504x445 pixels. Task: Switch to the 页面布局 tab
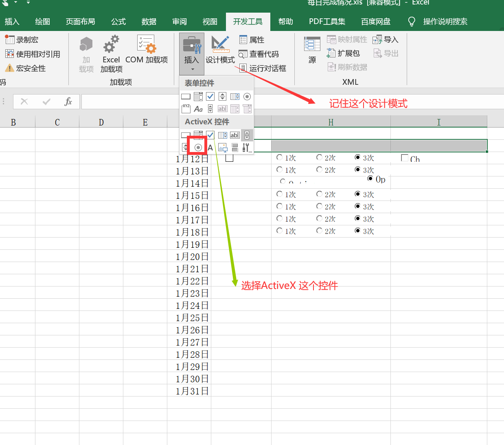coord(81,22)
